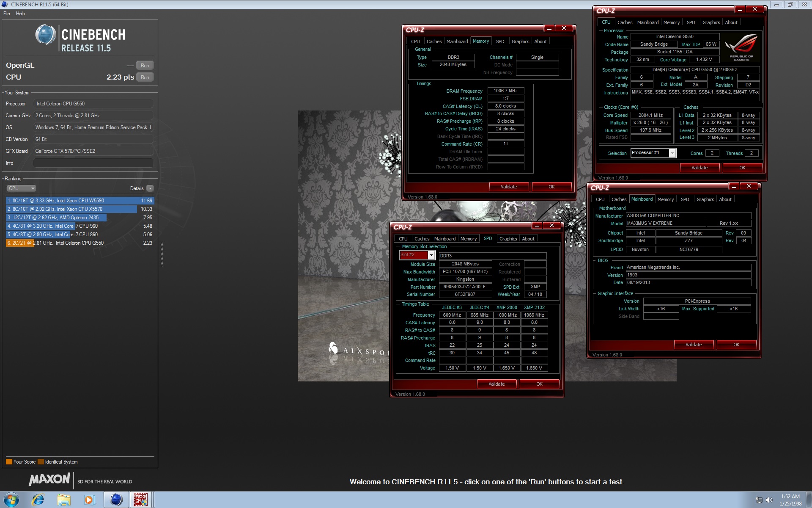Minimize the CPU-Z Mainboard window

coord(734,186)
